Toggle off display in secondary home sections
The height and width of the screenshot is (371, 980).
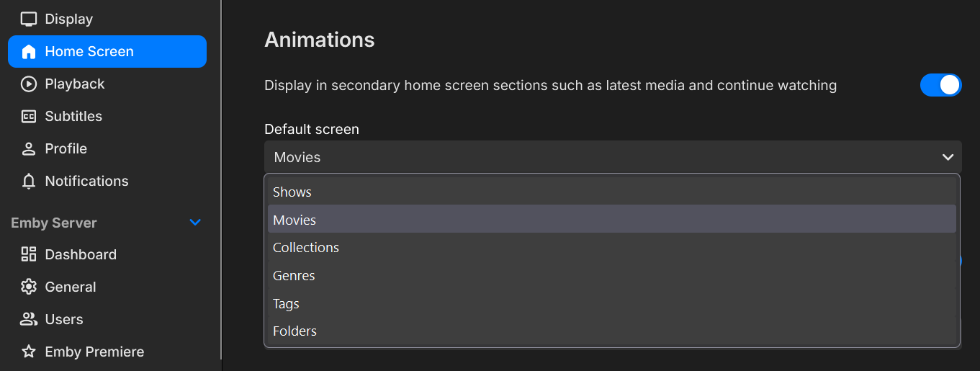[940, 85]
